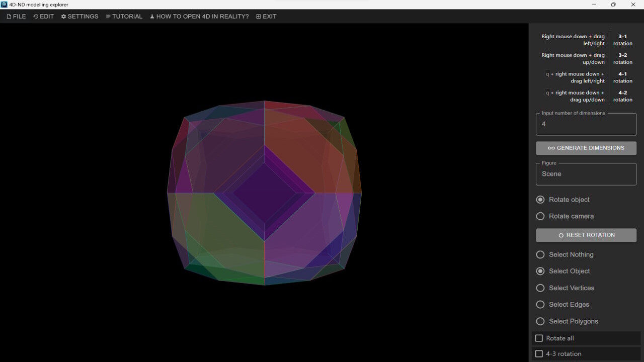Open the Figure Scene selector
This screenshot has height=362, width=644.
pos(586,174)
